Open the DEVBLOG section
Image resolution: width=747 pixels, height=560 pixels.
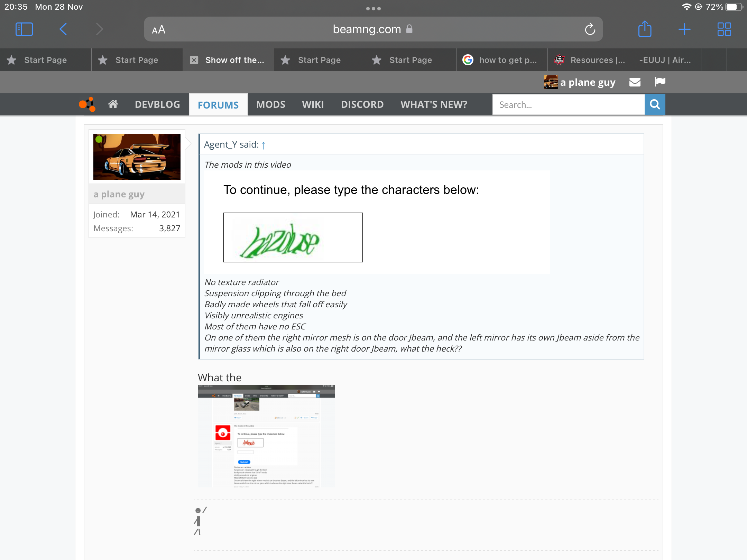[x=157, y=104]
